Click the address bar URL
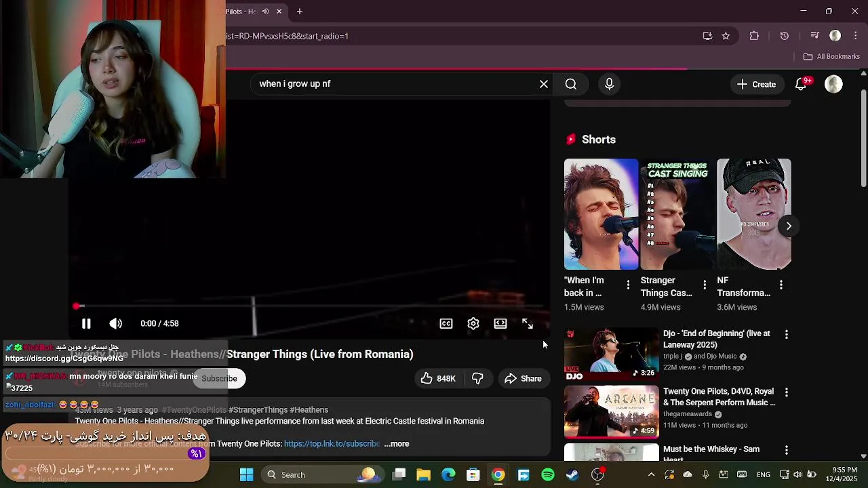Viewport: 868px width, 488px height. pyautogui.click(x=288, y=36)
